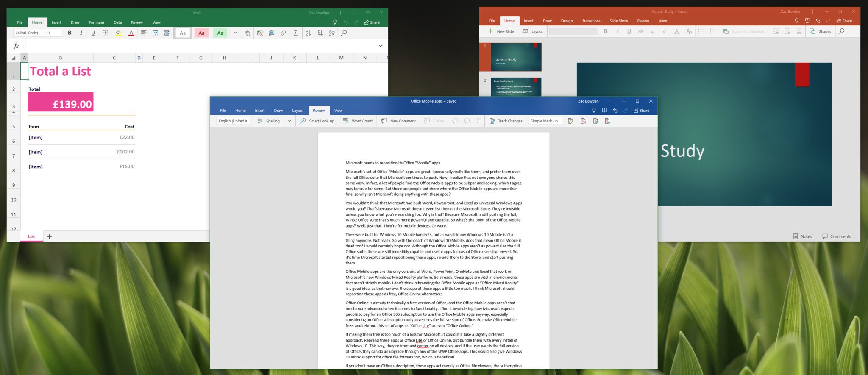This screenshot has height=375, width=868.
Task: Click the fx insert function button
Action: [x=16, y=46]
